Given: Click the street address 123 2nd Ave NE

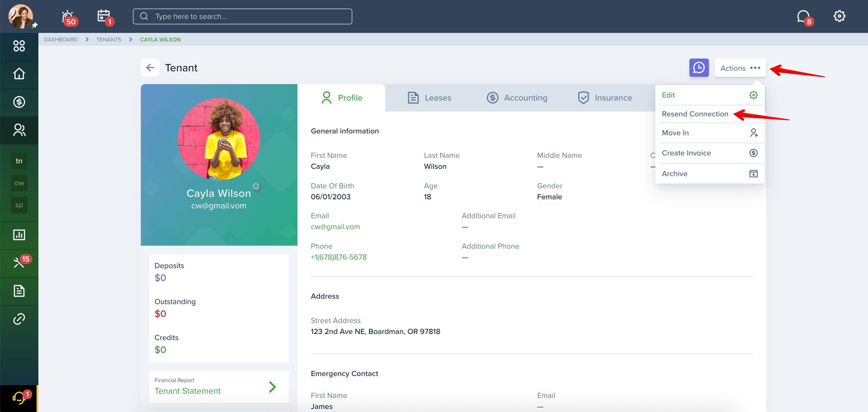Looking at the screenshot, I should pyautogui.click(x=375, y=332).
